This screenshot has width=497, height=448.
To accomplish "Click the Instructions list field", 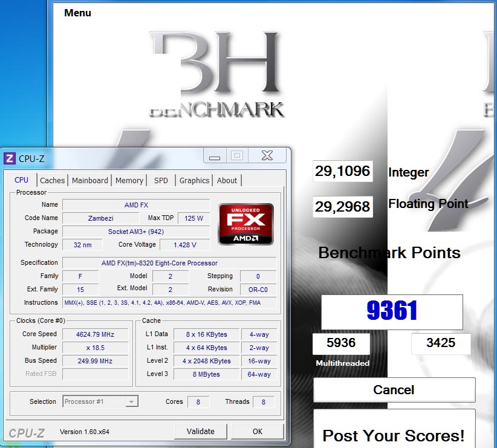I will click(x=169, y=303).
